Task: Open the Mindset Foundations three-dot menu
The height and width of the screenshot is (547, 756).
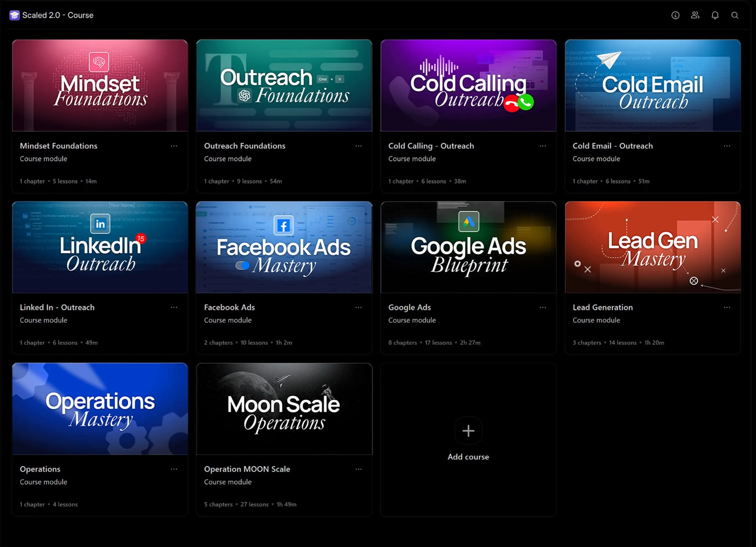Action: point(174,146)
